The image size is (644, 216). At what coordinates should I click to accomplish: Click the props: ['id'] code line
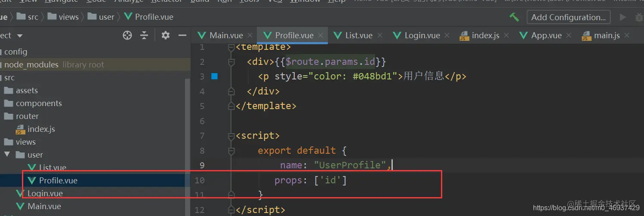(x=311, y=180)
